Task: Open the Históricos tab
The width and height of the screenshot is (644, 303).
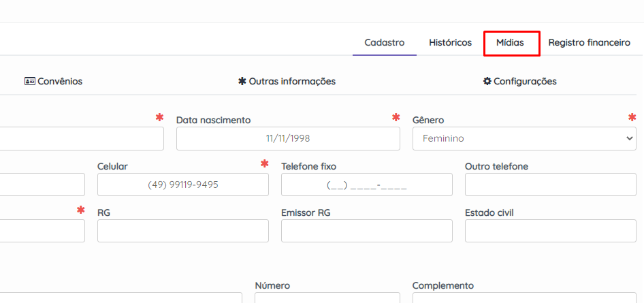Action: [x=450, y=42]
